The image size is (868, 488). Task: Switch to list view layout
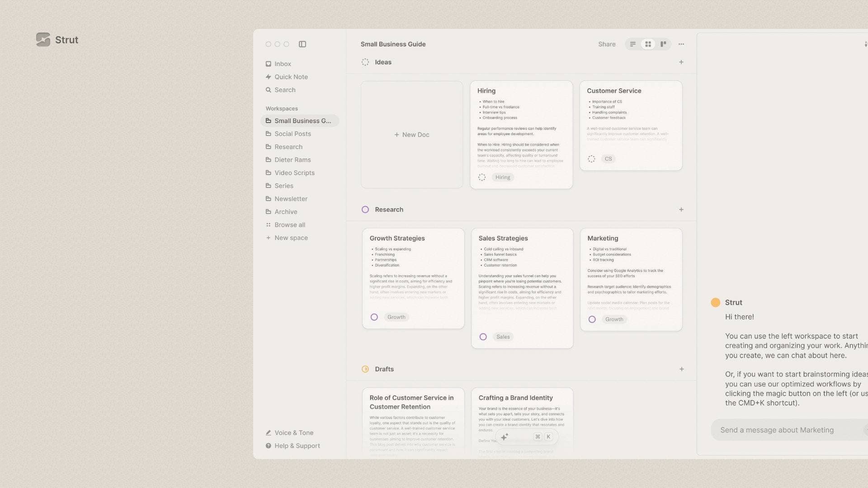632,44
